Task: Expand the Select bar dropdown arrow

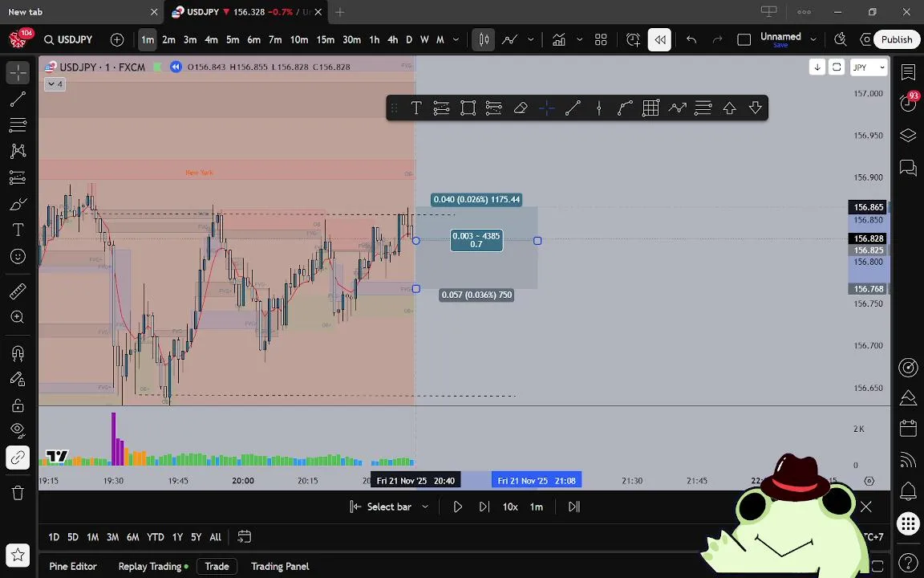Action: pyautogui.click(x=425, y=507)
